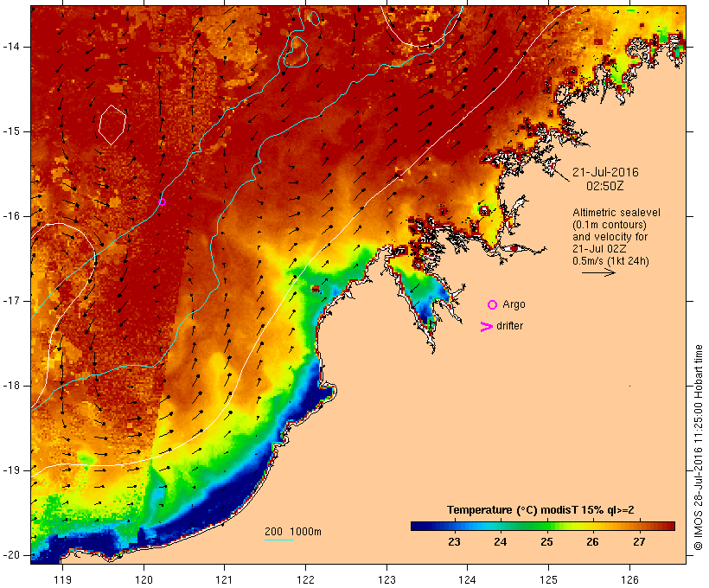Click the longitude axis label '122'

pyautogui.click(x=305, y=580)
